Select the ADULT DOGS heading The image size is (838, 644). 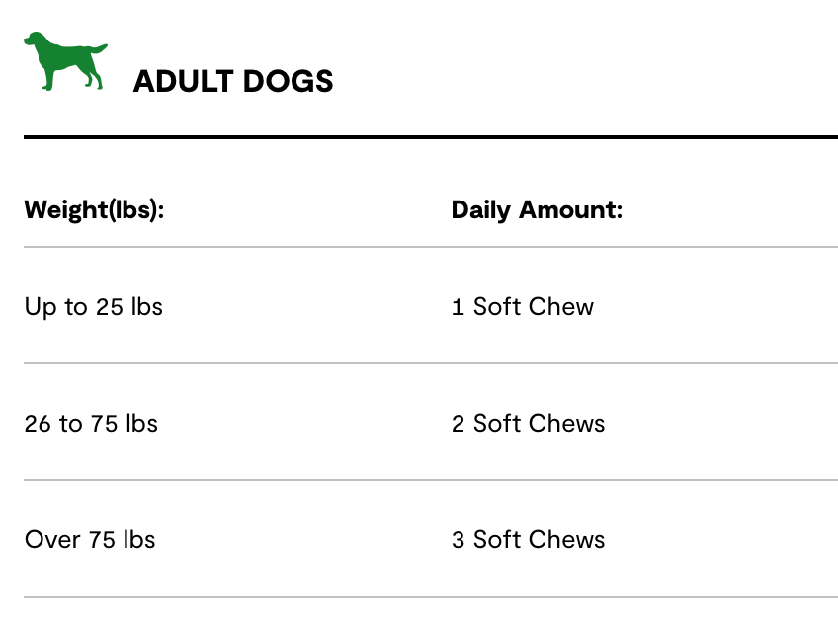click(233, 82)
